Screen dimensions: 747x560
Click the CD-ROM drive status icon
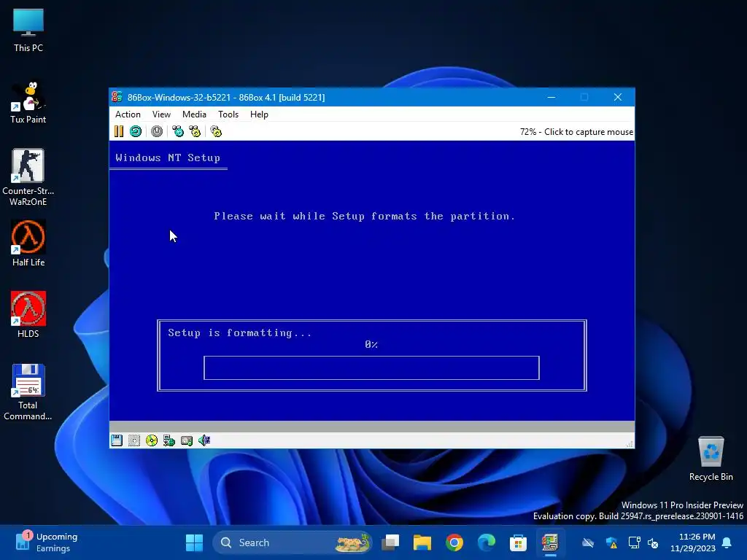tap(152, 440)
